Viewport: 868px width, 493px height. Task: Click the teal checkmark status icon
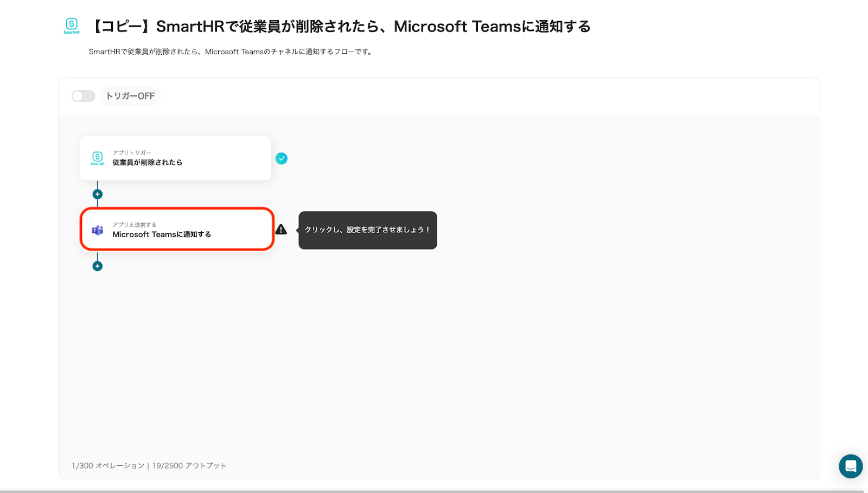coord(281,159)
